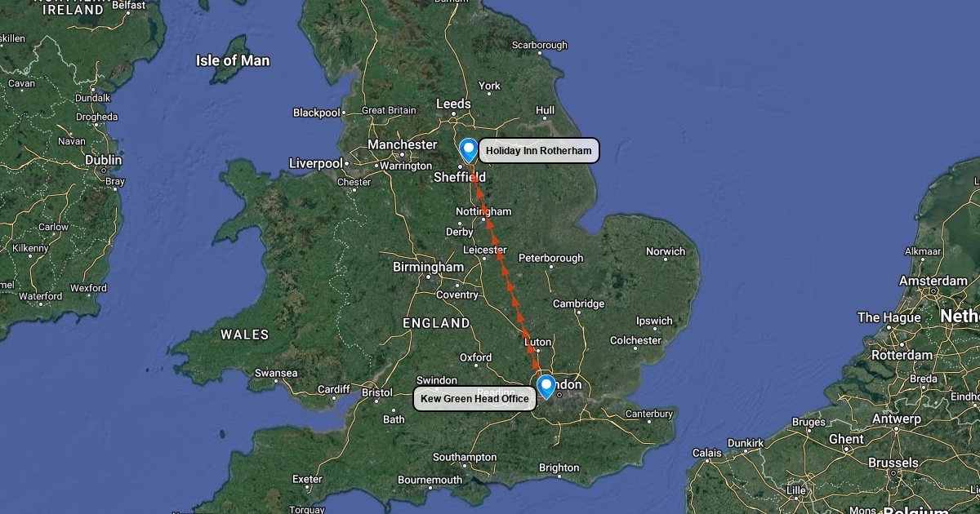This screenshot has width=980, height=514.
Task: Select the Birmingham city label
Action: pyautogui.click(x=428, y=267)
